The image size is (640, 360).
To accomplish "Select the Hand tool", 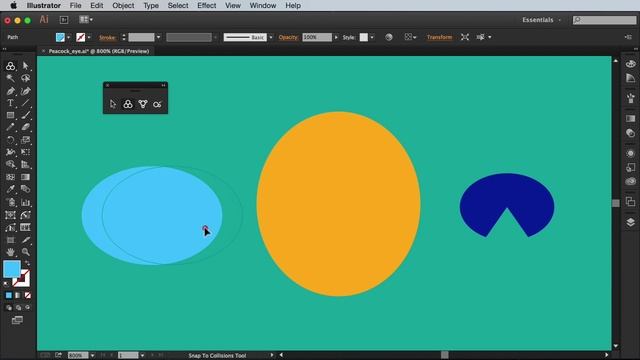I will coord(11,252).
